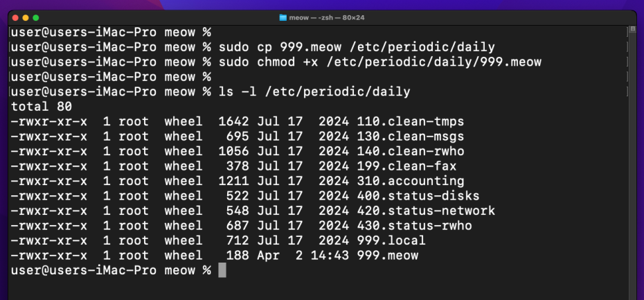Click the 999.meow filename in the listing
The image size is (644, 300).
point(387,256)
